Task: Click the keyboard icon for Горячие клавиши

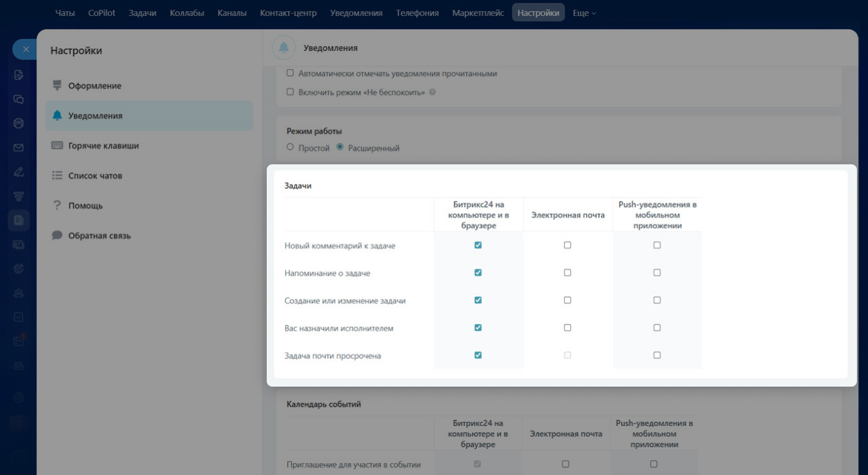Action: tap(57, 146)
